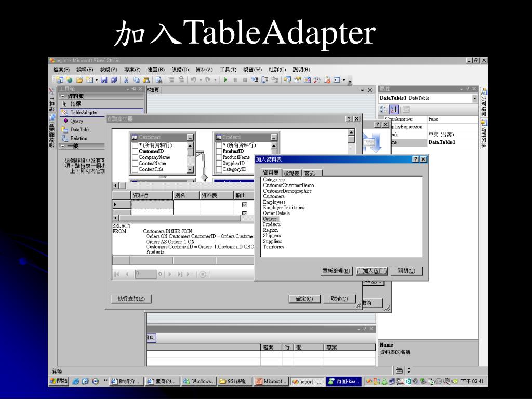
Task: Click the Save (floppy disk) toolbar icon
Action: (x=104, y=80)
